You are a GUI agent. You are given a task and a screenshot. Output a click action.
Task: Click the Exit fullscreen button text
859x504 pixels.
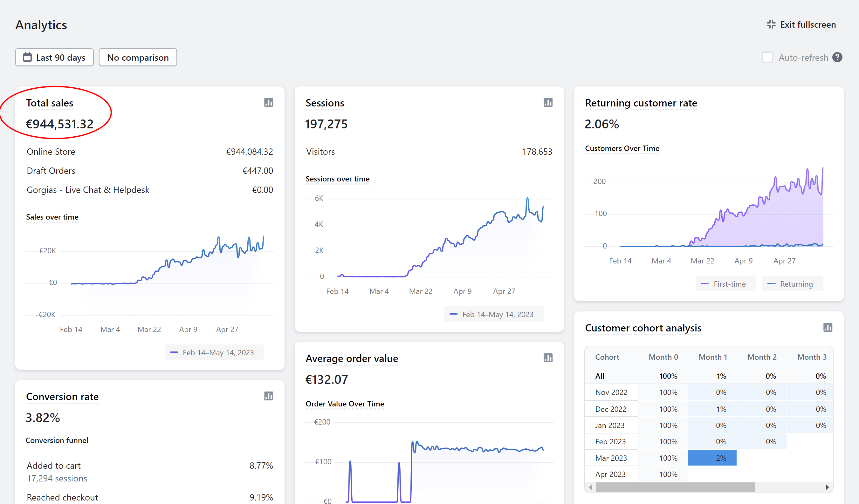[807, 24]
